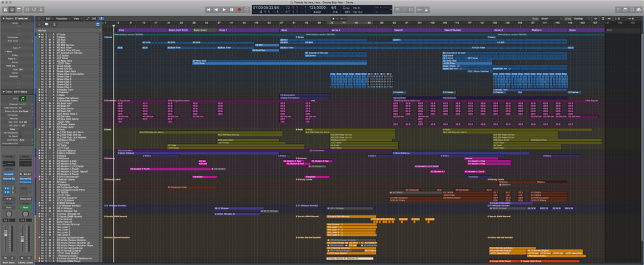This screenshot has height=265, width=644.
Task: Expand the S Synth Patterns track stack
Action: [x=40, y=151]
